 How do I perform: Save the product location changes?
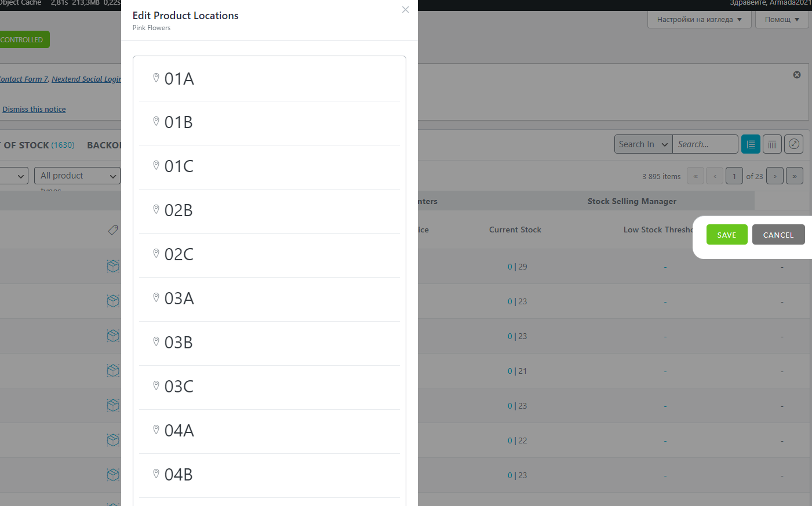tap(727, 235)
